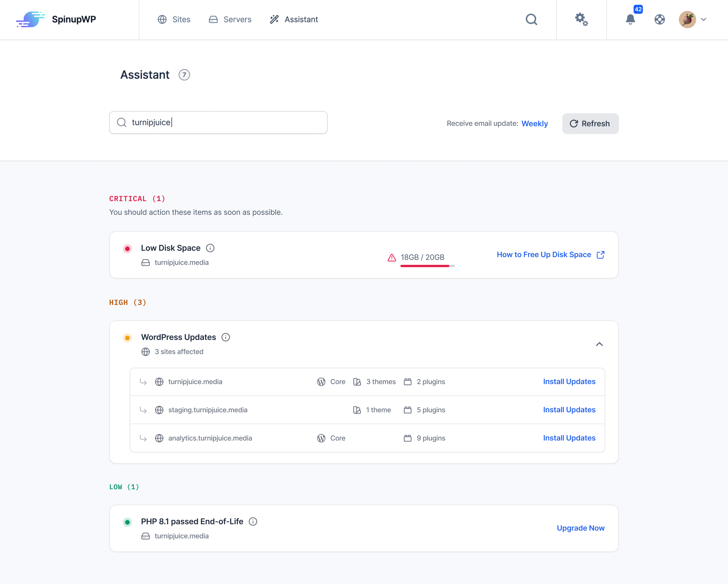Screen dimensions: 728x584
Task: Install Updates for analytics.turnipjuice.media
Action: [569, 438]
